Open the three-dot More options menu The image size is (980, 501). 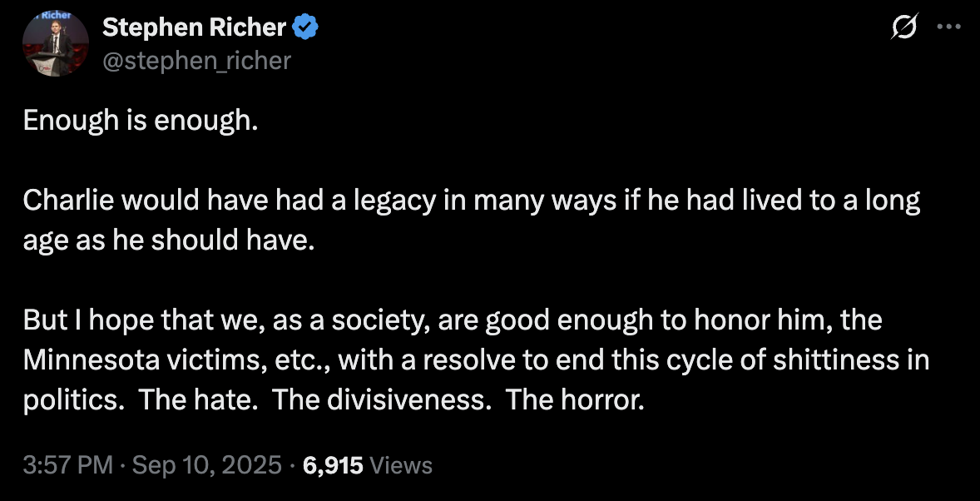[948, 27]
